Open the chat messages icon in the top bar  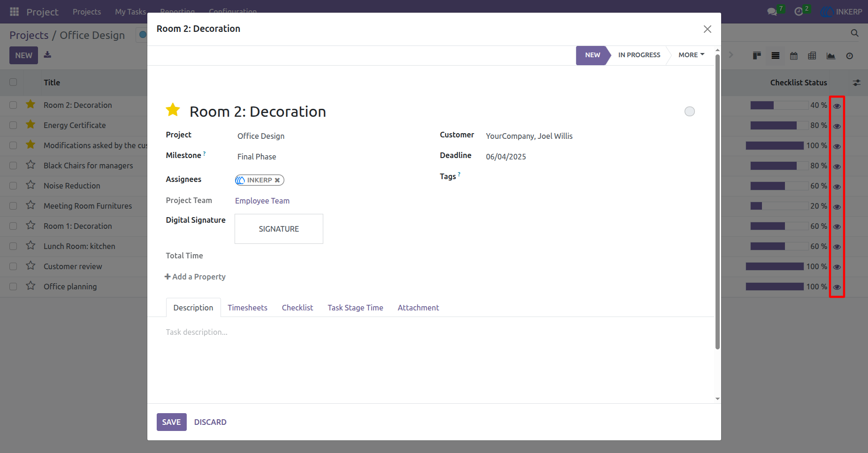click(x=772, y=12)
